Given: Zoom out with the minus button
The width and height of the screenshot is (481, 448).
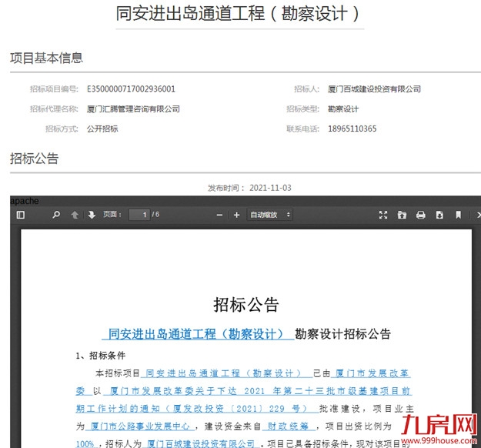Looking at the screenshot, I should click(219, 215).
